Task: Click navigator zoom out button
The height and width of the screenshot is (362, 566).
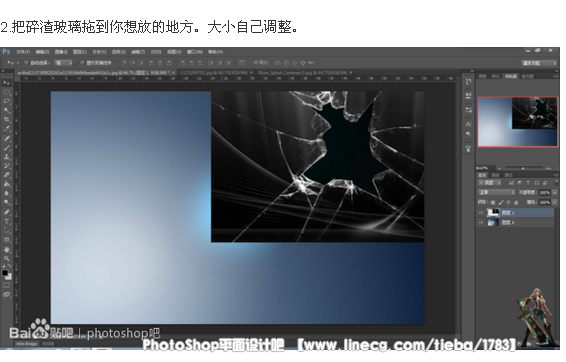Action: click(499, 168)
